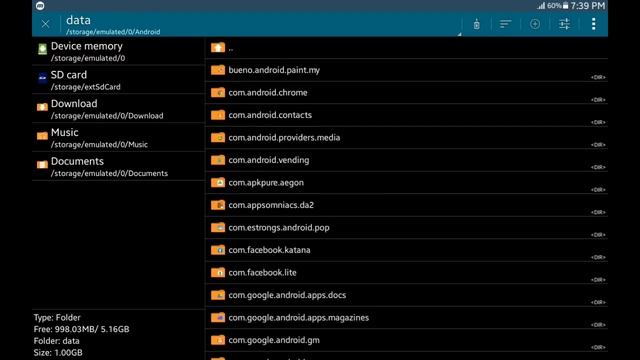Select SD card storage in sidebar
The width and height of the screenshot is (640, 360).
[118, 80]
